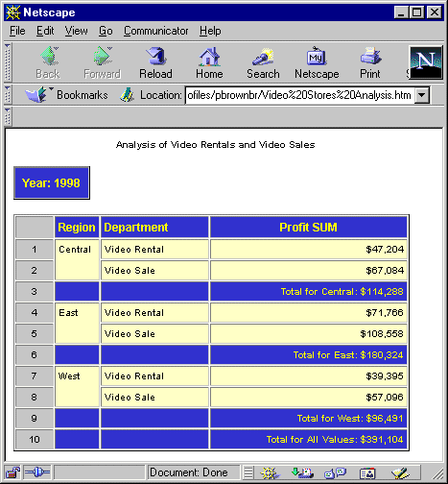Click the Profit SUM column header

[x=309, y=228]
